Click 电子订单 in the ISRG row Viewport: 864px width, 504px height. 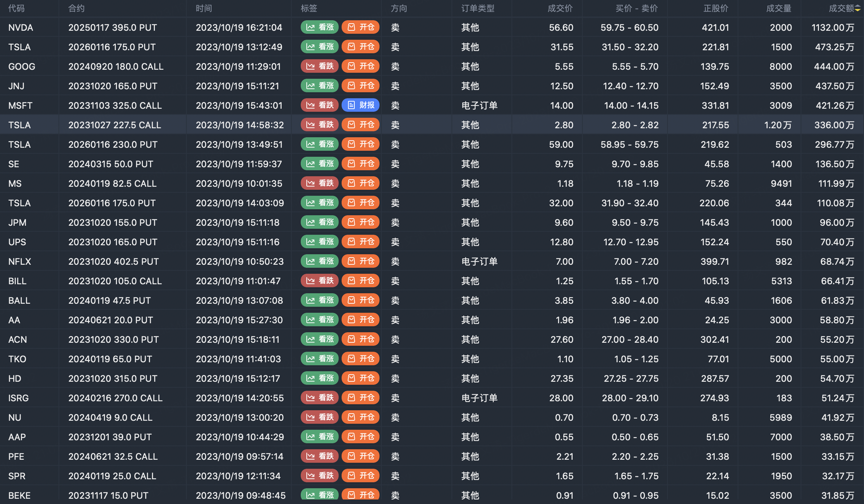tap(479, 398)
